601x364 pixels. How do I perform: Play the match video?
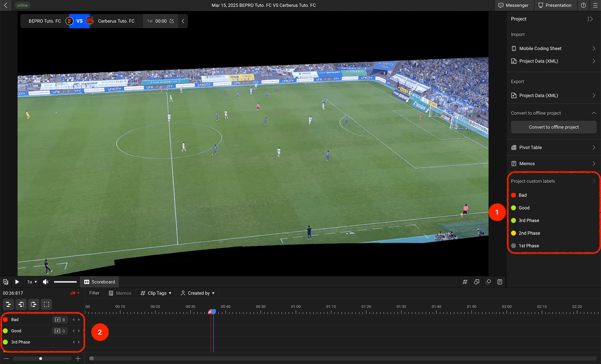click(17, 282)
